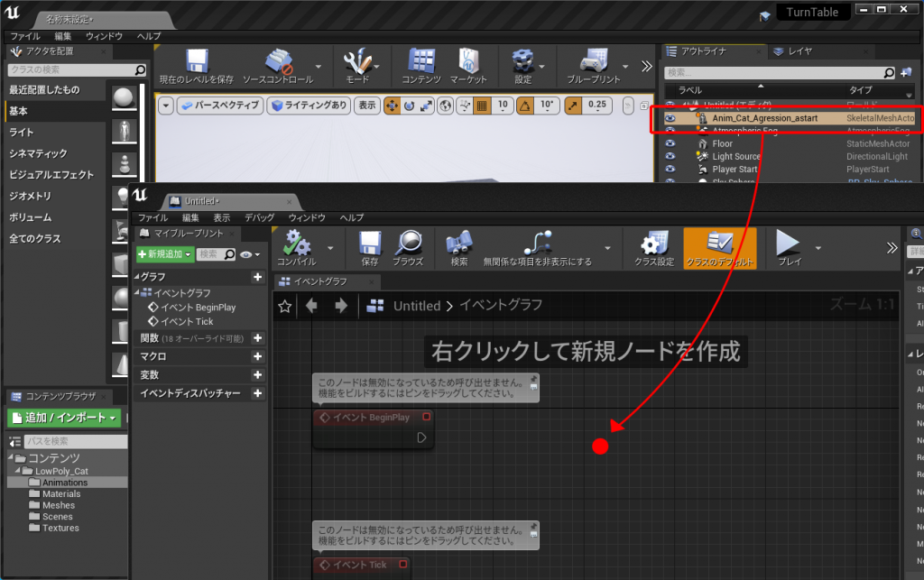924x580 pixels.
Task: Toggle scale snapping in viewport toolbar
Action: point(573,106)
